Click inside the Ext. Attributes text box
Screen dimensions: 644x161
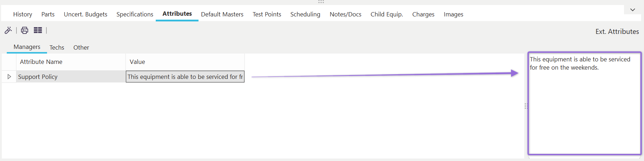[584, 107]
